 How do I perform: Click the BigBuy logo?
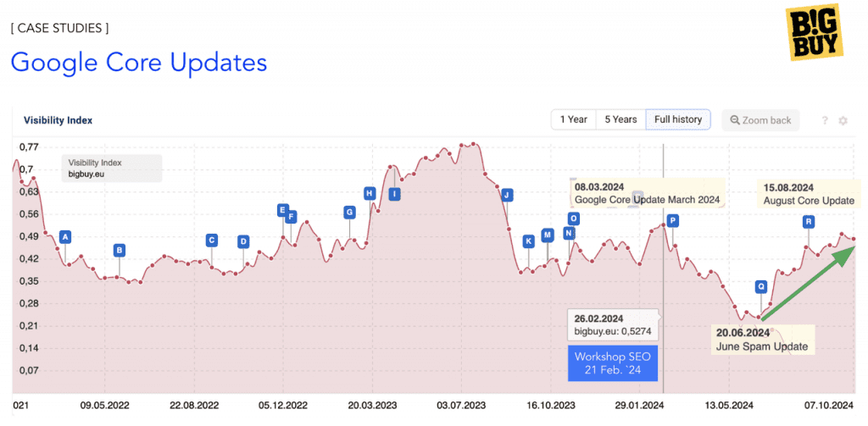pos(816,31)
